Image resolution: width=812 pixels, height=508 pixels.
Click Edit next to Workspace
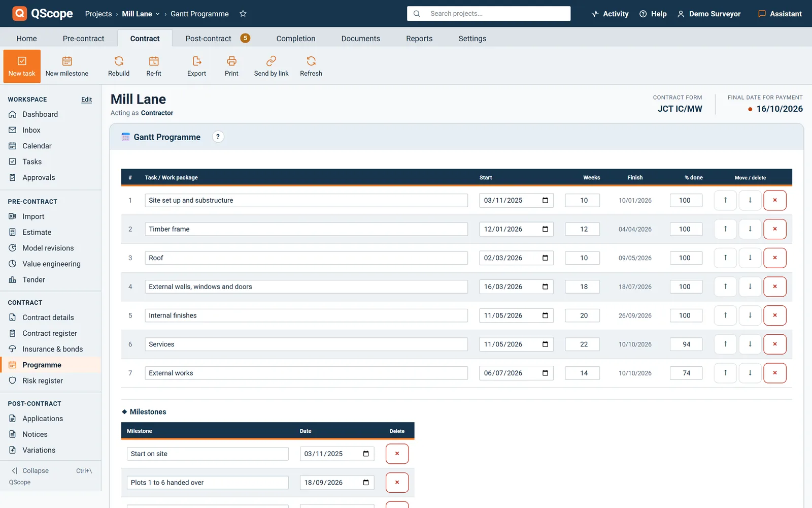point(87,100)
